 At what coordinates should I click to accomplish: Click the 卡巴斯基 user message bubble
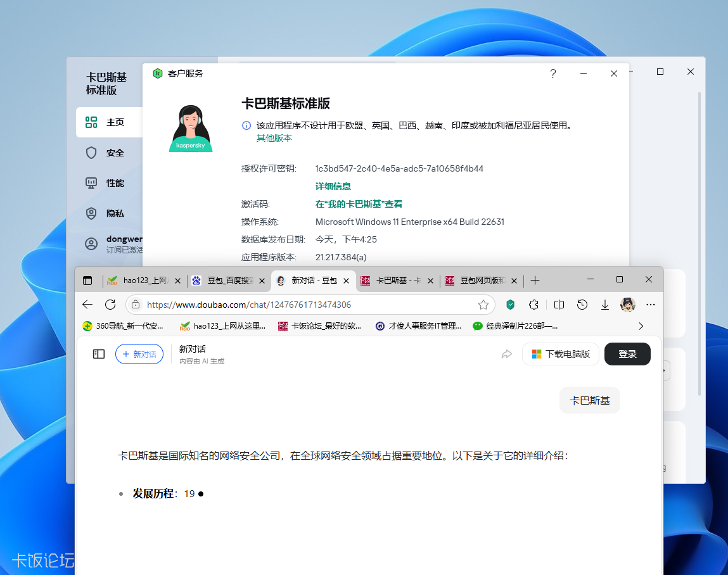point(590,400)
